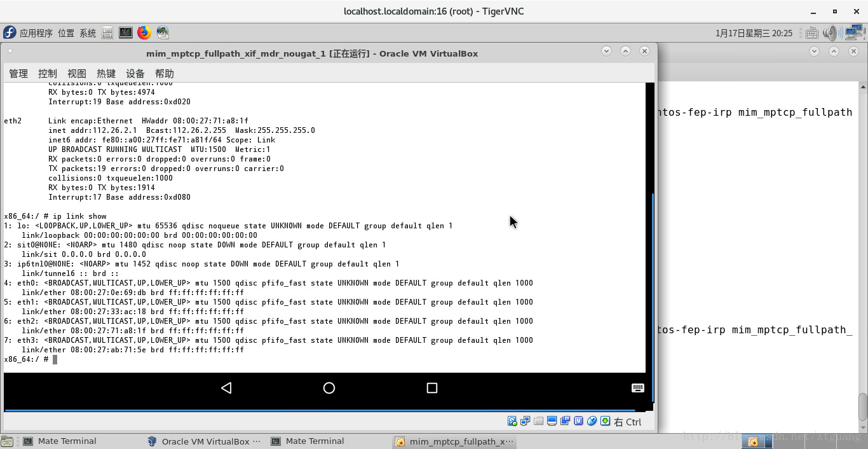Viewport: 868px width, 449px height.
Task: Click the mouse integration status icon
Action: [x=592, y=421]
